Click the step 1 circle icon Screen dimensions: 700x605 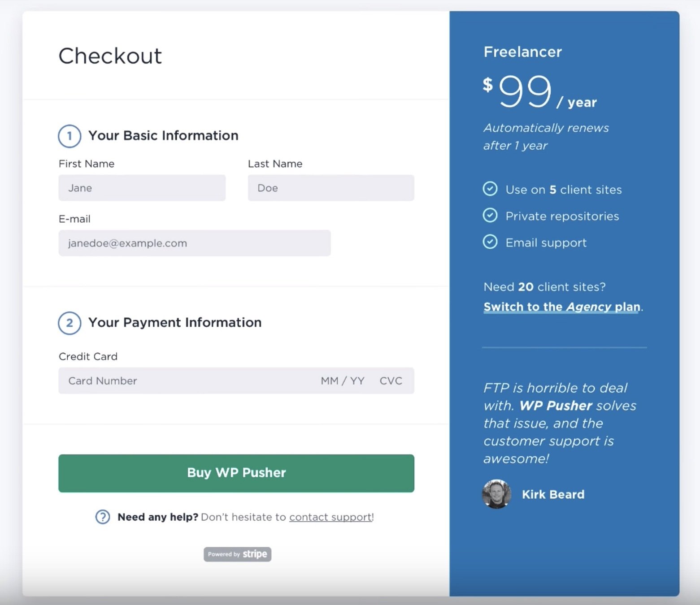click(x=70, y=136)
